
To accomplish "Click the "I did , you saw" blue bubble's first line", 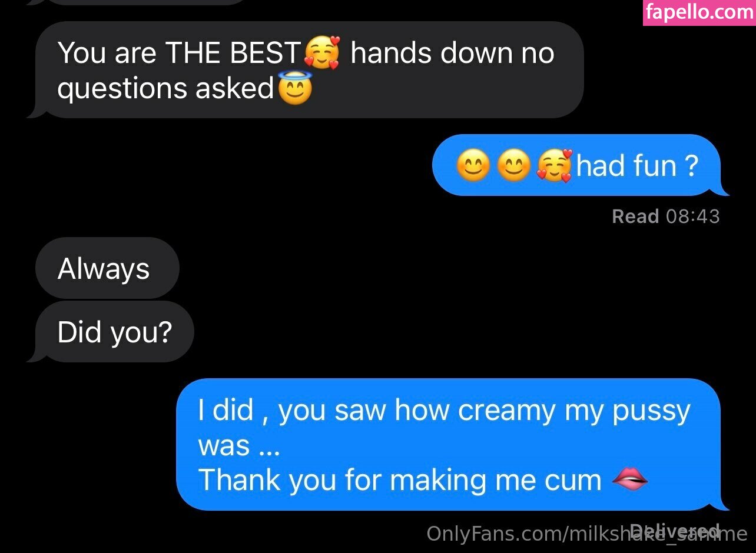I will pos(444,410).
